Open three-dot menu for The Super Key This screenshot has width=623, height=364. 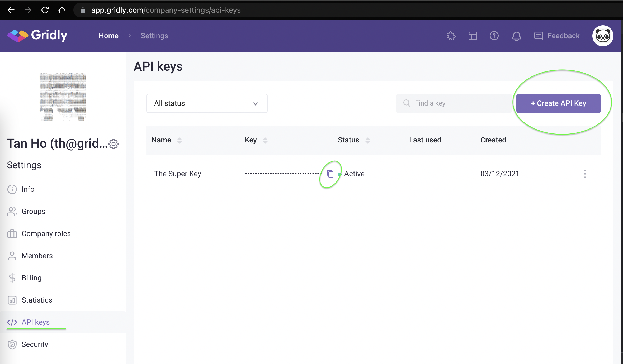point(585,174)
